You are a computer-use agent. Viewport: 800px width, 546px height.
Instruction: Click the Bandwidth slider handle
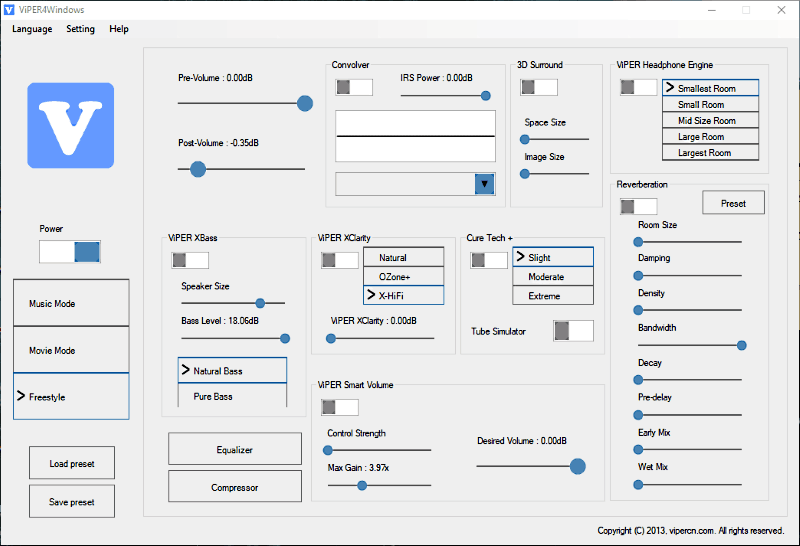[x=741, y=345]
